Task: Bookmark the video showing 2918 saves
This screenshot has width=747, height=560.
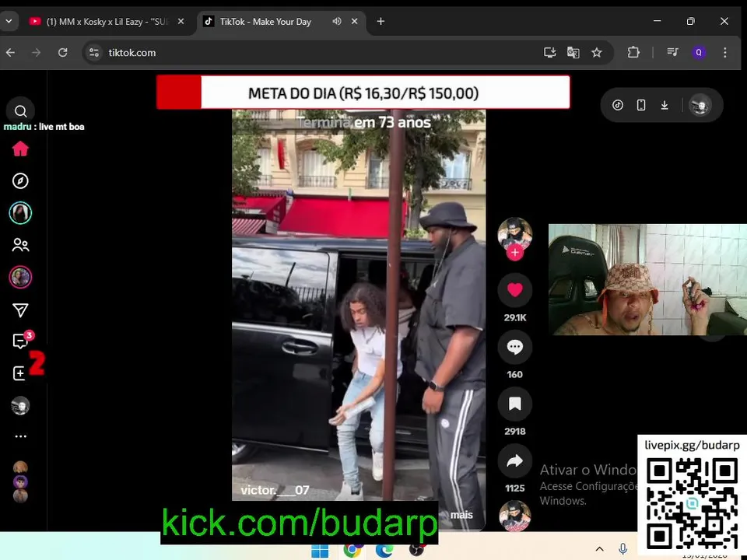Action: click(x=515, y=404)
